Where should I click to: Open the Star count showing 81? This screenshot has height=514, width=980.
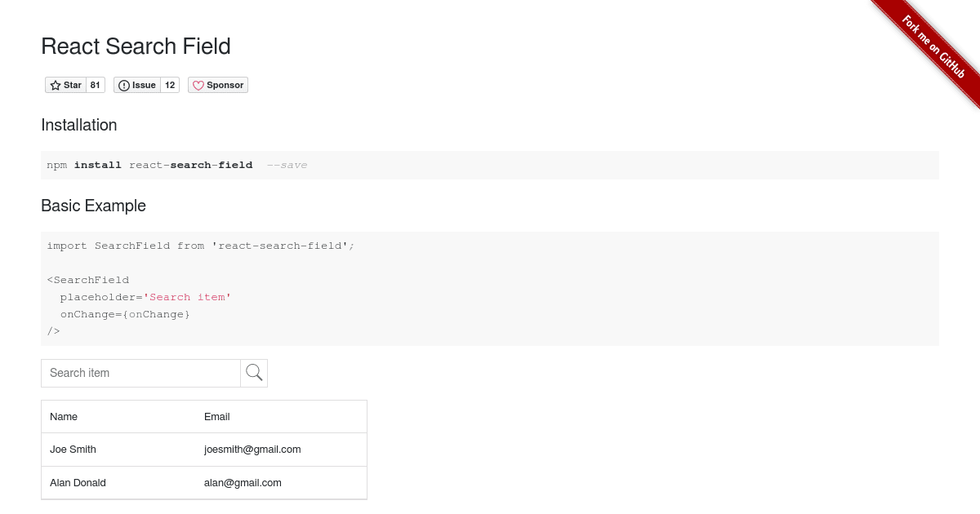click(95, 85)
